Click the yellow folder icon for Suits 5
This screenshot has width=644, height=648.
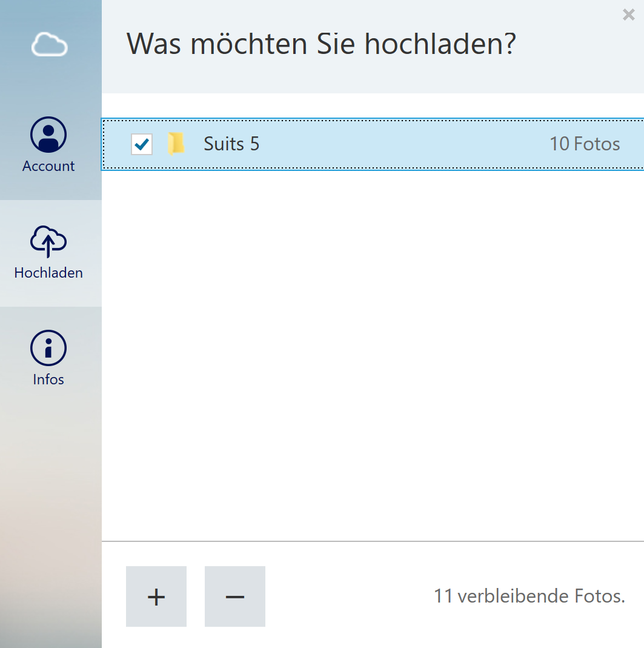click(176, 144)
